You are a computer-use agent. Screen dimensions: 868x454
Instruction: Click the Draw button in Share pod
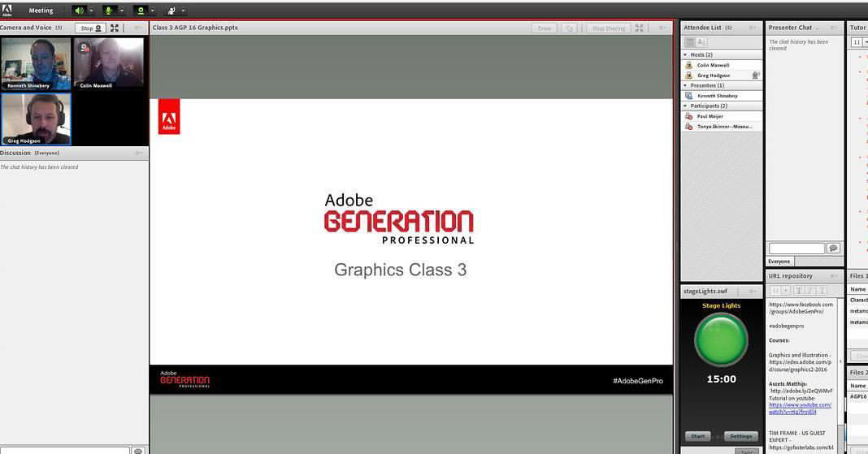click(x=545, y=28)
